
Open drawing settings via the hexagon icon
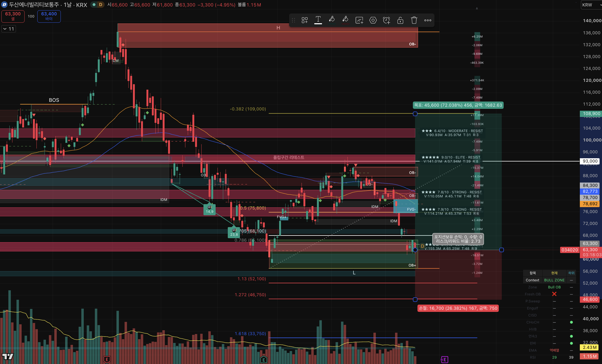click(373, 20)
